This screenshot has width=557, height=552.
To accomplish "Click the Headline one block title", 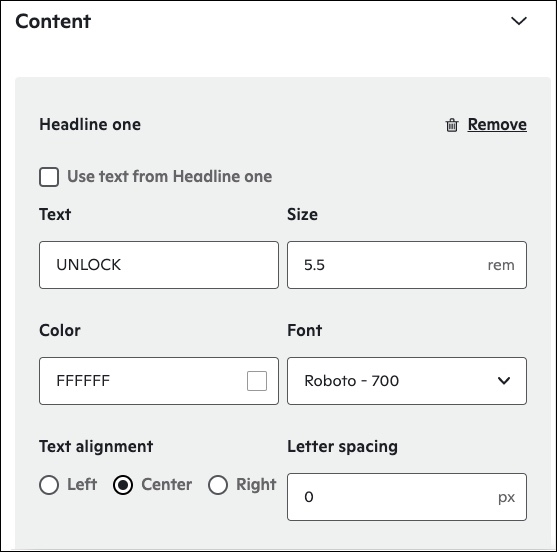I will tap(90, 125).
